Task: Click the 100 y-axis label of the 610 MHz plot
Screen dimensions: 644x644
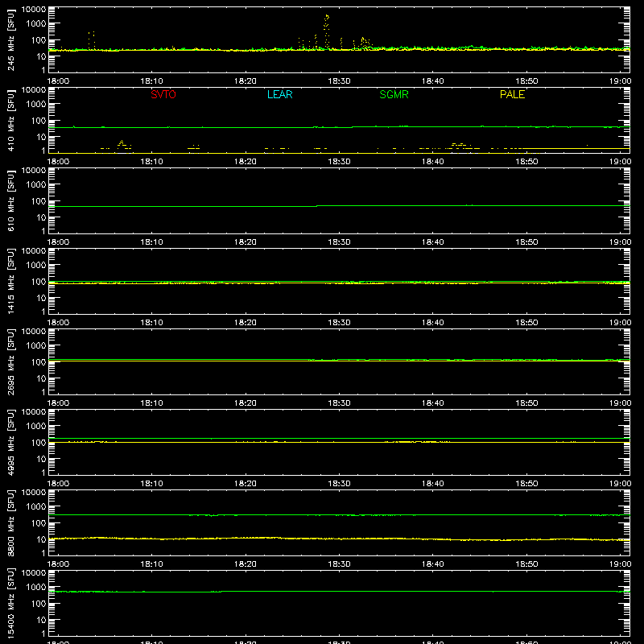Action: [39, 201]
